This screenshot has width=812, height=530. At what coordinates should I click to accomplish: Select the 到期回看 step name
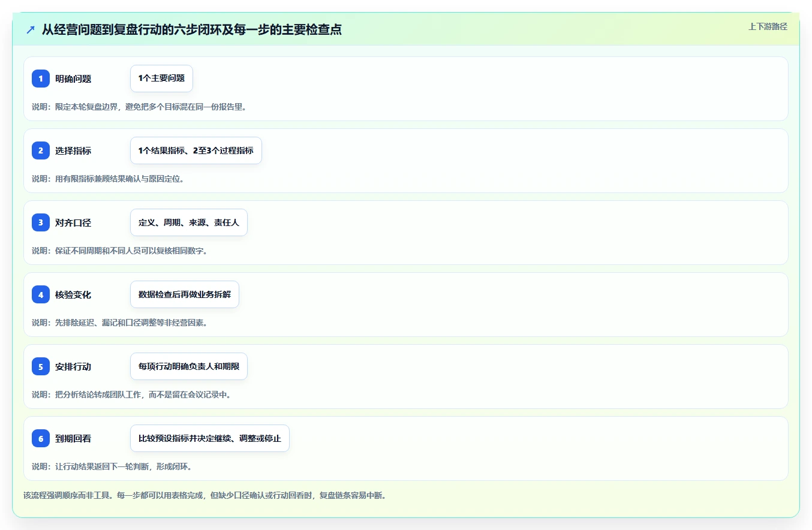pos(73,438)
